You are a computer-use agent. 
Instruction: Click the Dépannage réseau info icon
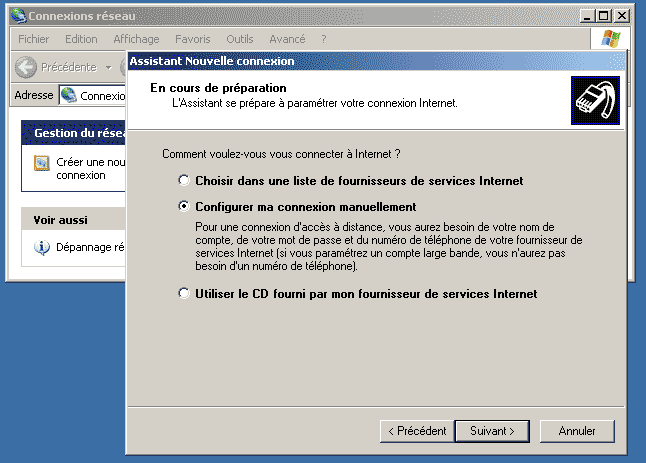point(42,247)
